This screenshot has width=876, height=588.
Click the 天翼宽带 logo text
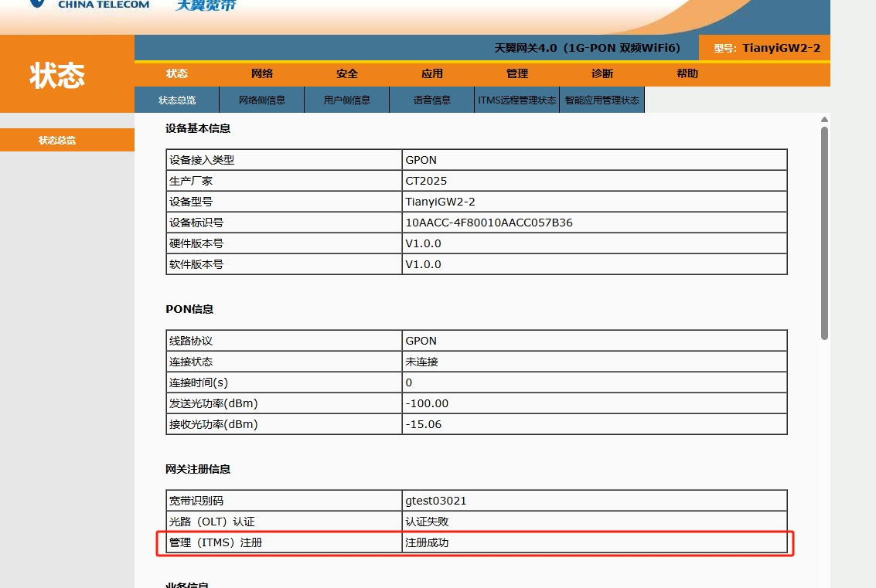[x=206, y=5]
